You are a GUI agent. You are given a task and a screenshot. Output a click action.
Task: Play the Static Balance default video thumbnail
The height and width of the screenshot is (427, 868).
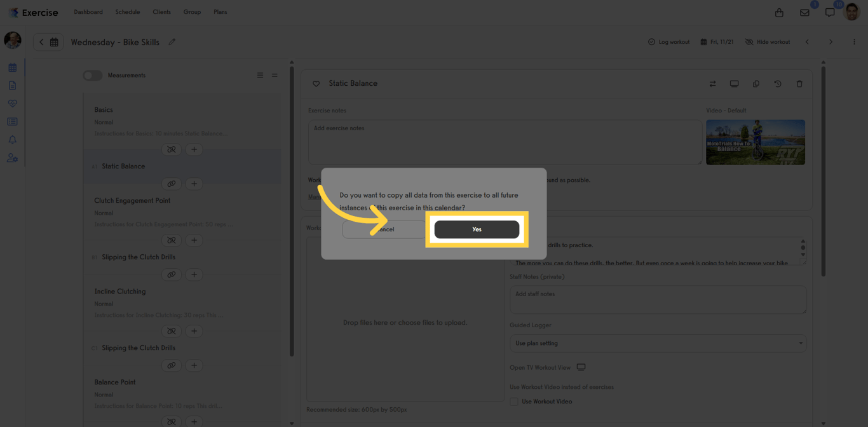click(x=755, y=142)
